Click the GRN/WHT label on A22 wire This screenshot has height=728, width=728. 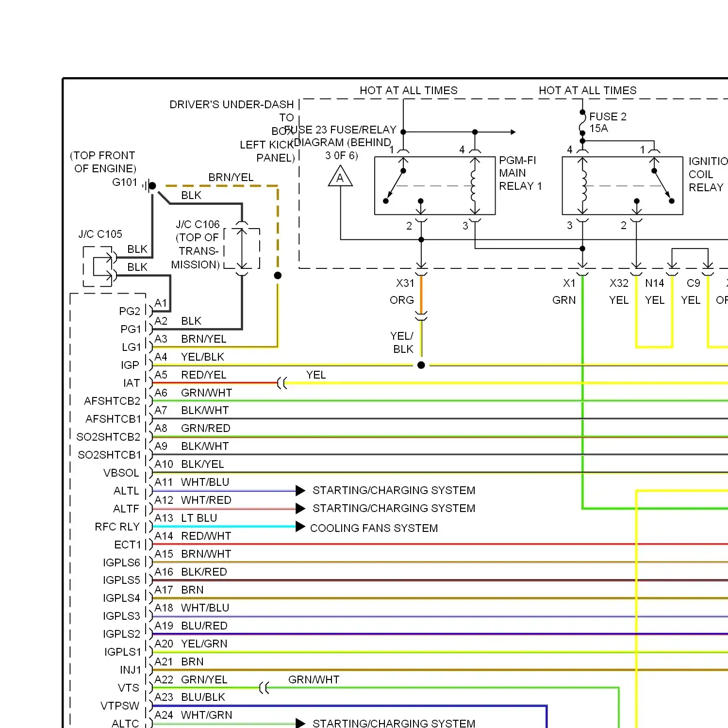tap(314, 679)
